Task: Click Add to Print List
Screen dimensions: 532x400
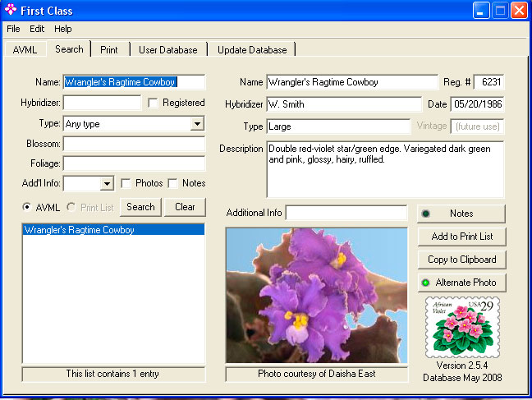Action: click(x=461, y=237)
